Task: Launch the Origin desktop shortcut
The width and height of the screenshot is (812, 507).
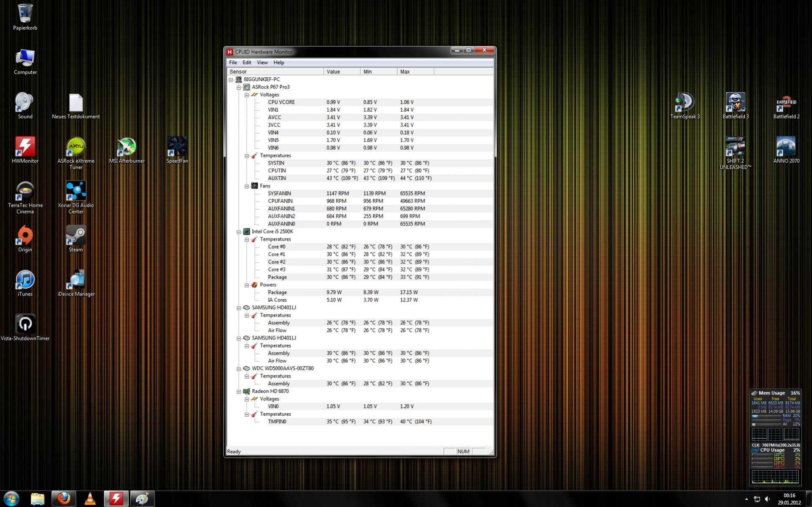Action: click(x=25, y=239)
